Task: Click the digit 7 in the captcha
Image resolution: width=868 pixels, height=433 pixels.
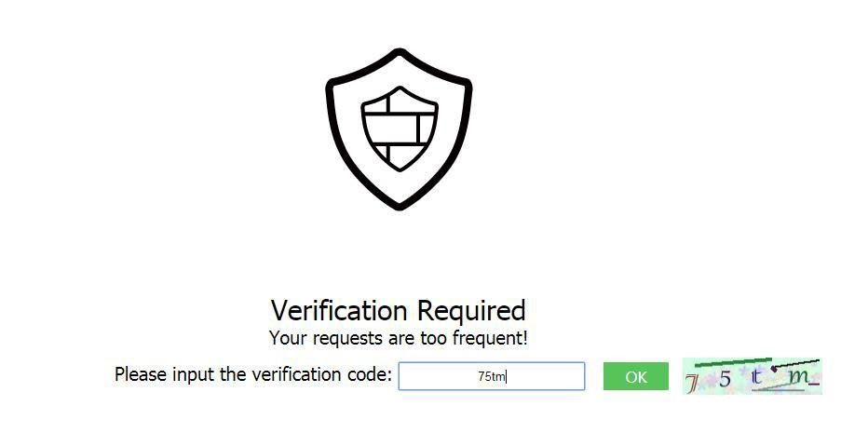Action: [692, 383]
